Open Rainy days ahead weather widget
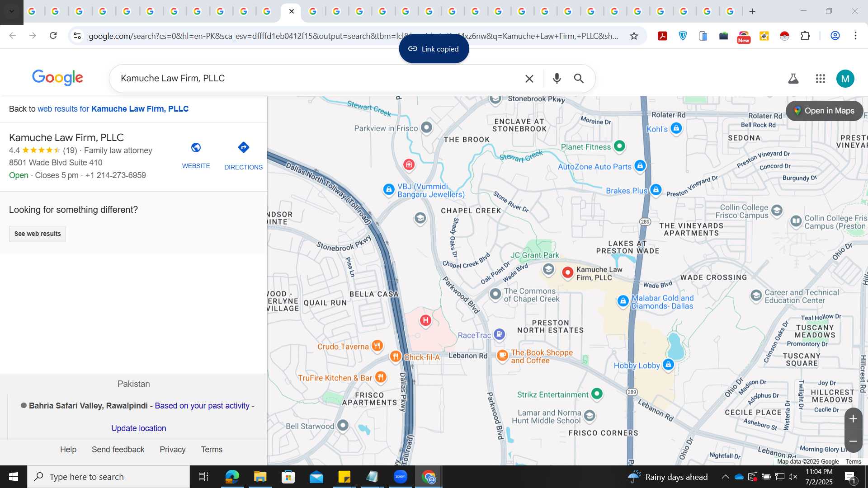The width and height of the screenshot is (868, 488). coord(667,477)
